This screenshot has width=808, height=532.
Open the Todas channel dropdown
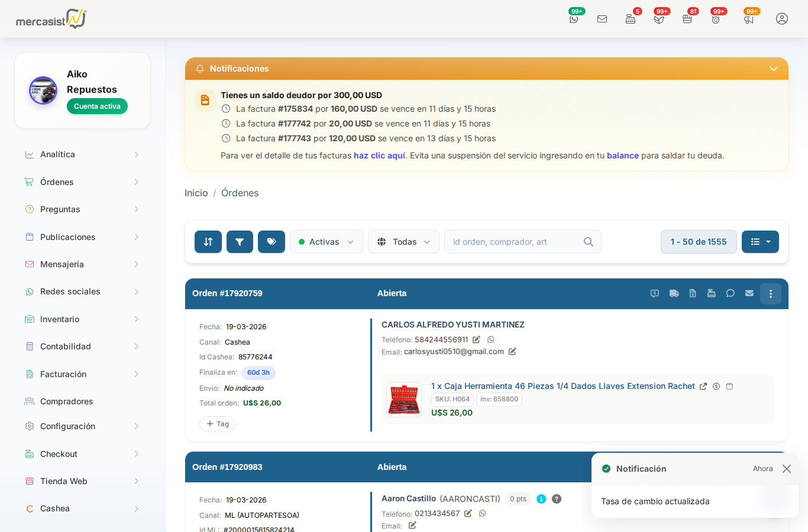(403, 242)
